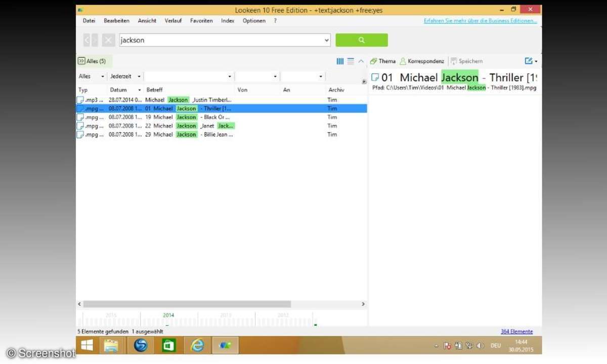This screenshot has height=364, width=607.
Task: Switch to column view layout icon
Action: [x=340, y=61]
